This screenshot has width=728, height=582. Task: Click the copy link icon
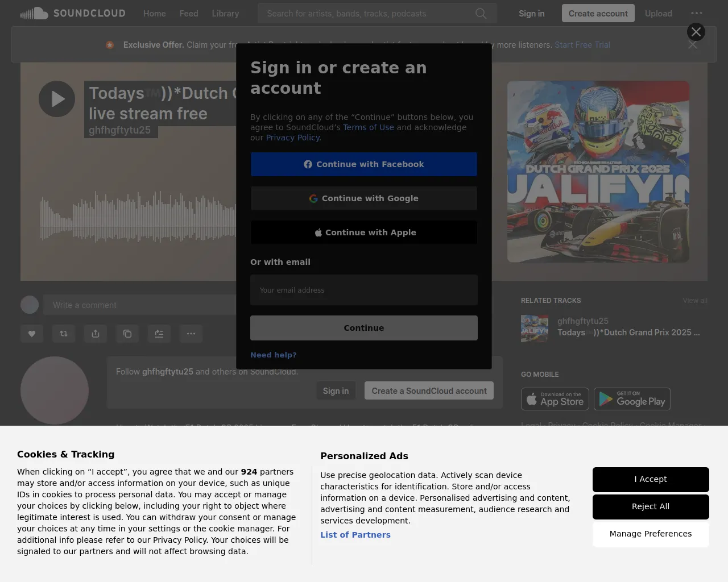(x=127, y=334)
